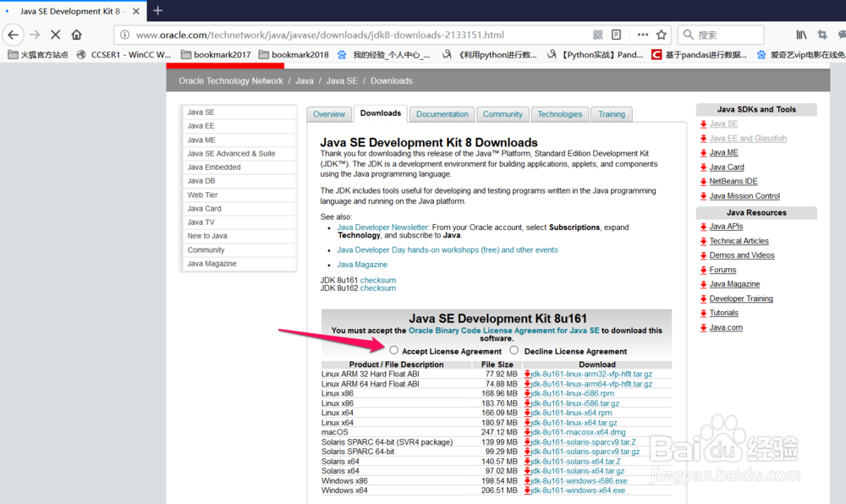846x504 pixels.
Task: Open Technical Articles resource link
Action: coord(739,241)
